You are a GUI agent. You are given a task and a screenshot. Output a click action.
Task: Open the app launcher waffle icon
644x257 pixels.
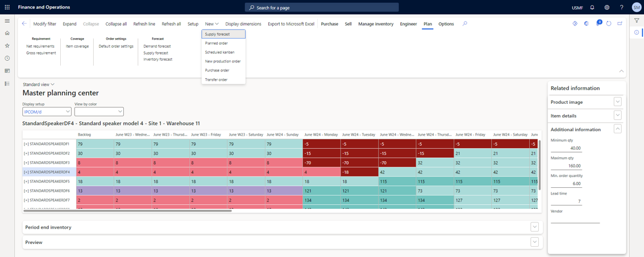(x=7, y=7)
